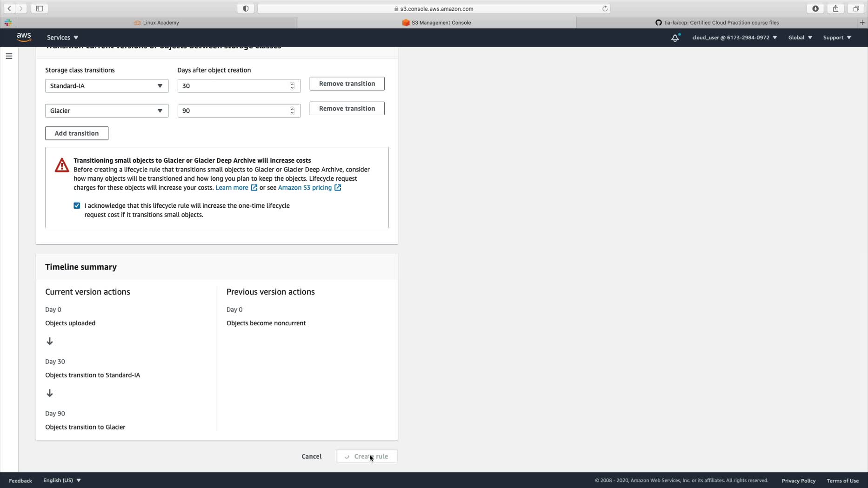Click the 'Day 90' timeline label
Screen dimensions: 868x488
55,414
